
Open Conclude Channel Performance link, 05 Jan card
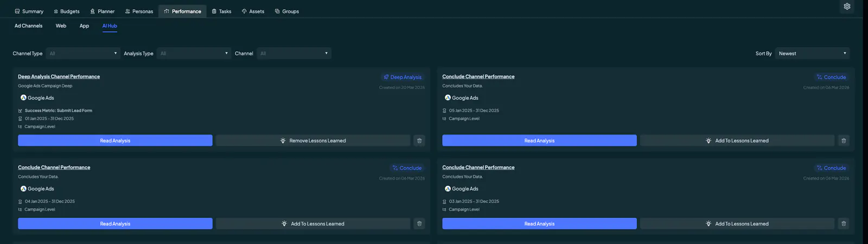(478, 76)
